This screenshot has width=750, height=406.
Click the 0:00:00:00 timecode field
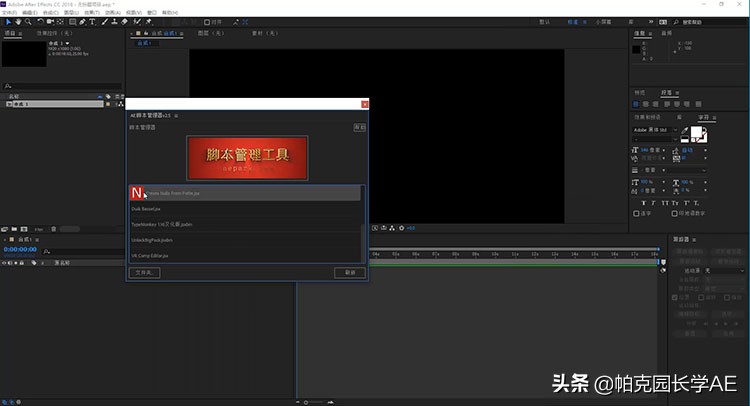click(20, 249)
